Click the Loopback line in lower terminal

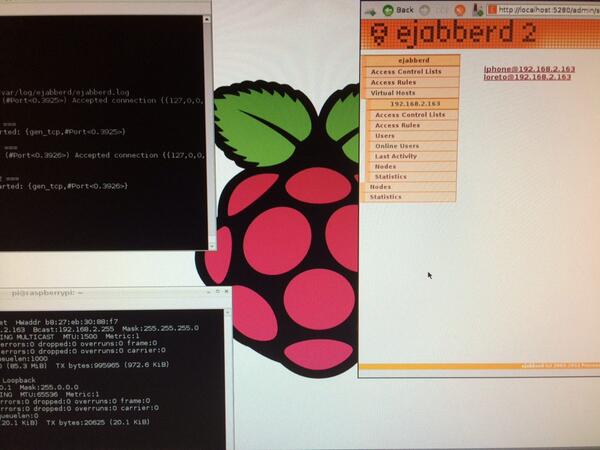tap(19, 380)
